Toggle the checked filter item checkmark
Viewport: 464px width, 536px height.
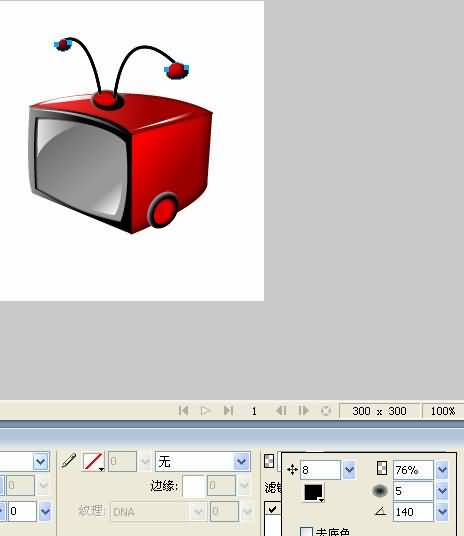pyautogui.click(x=273, y=509)
